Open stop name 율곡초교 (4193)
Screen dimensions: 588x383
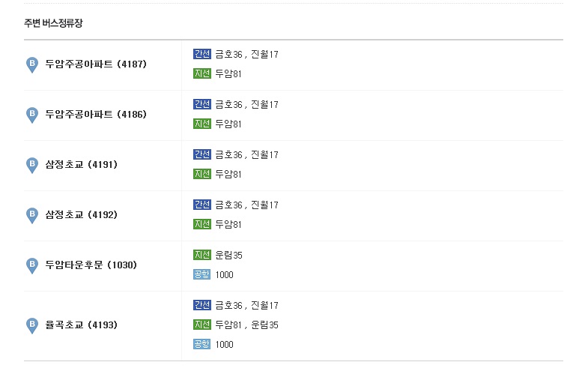(x=82, y=325)
